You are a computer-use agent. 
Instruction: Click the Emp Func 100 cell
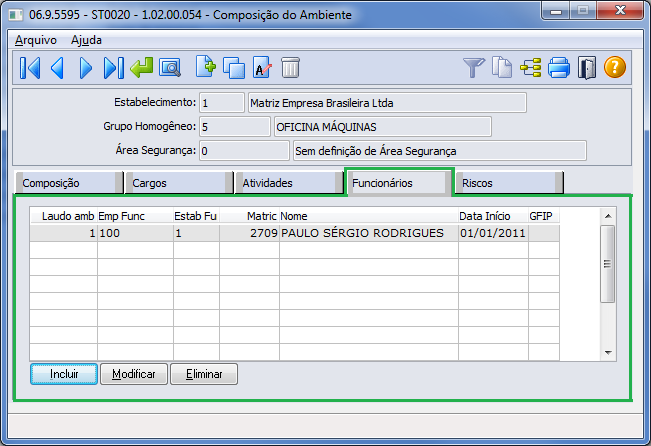(135, 233)
